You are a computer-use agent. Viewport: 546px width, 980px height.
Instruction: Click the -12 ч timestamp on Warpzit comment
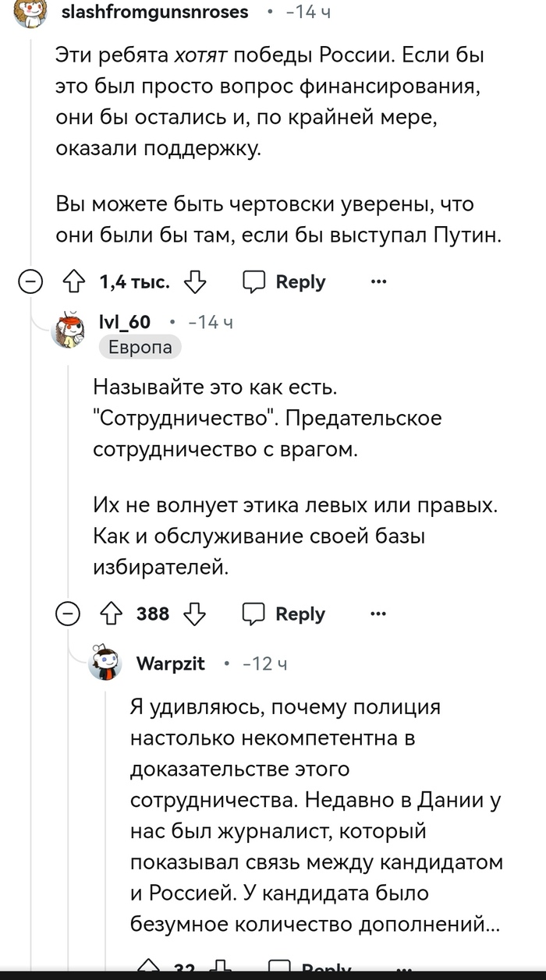pyautogui.click(x=265, y=663)
